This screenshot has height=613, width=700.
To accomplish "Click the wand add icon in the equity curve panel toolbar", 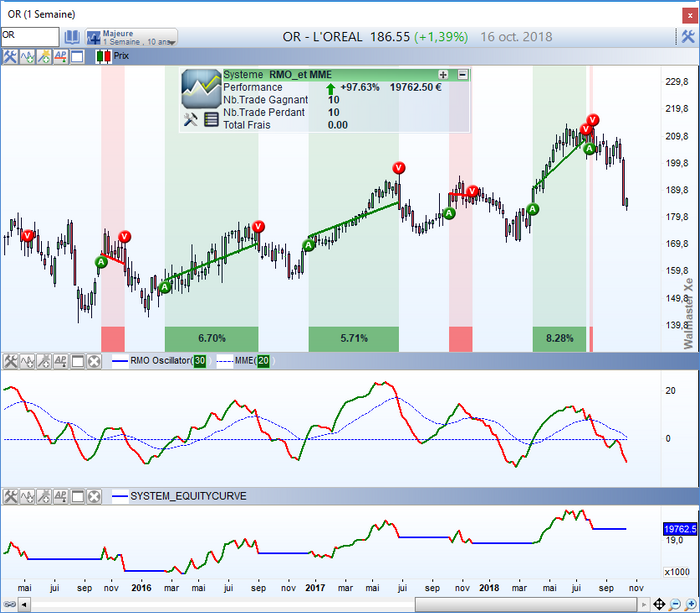I will (44, 496).
